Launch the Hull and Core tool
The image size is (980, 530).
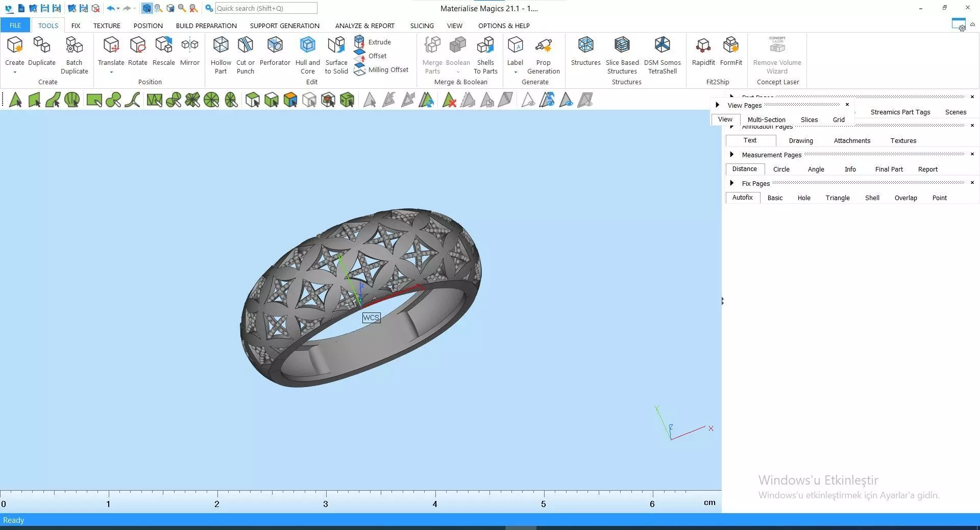pyautogui.click(x=307, y=55)
